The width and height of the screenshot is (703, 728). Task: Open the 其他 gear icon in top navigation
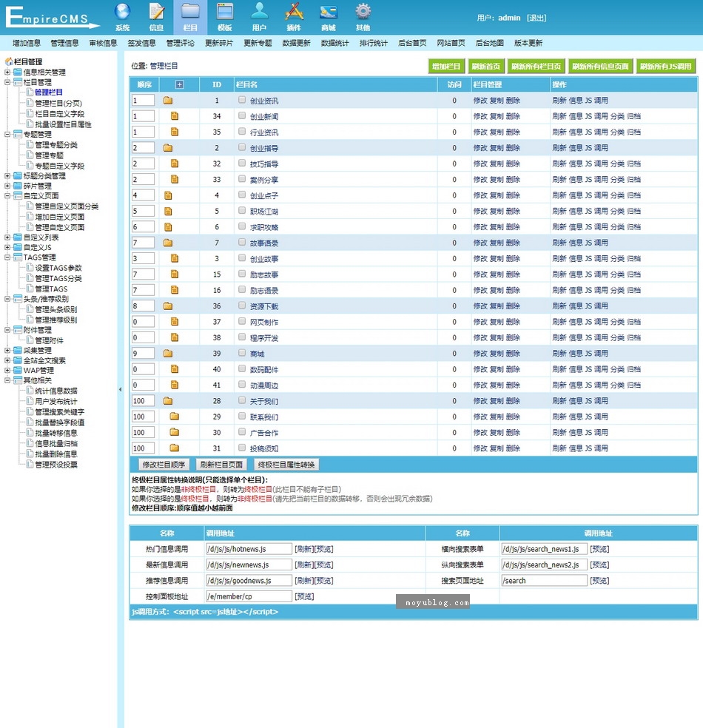363,11
